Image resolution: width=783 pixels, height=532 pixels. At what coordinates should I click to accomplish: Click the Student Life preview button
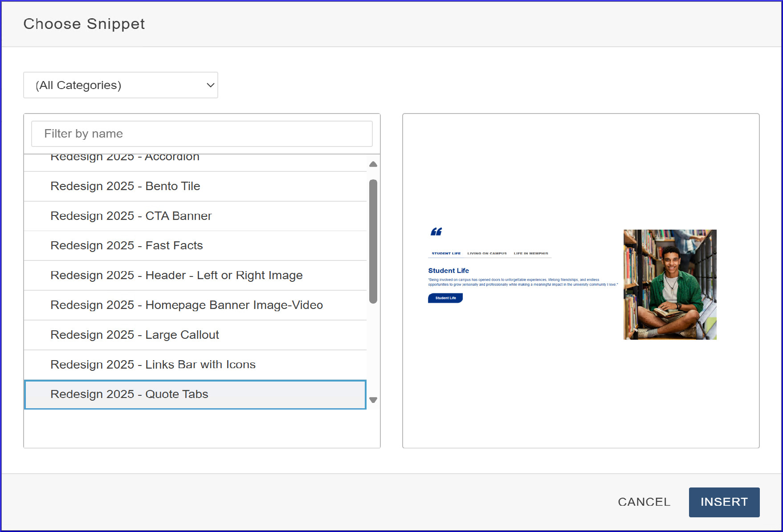coord(445,298)
